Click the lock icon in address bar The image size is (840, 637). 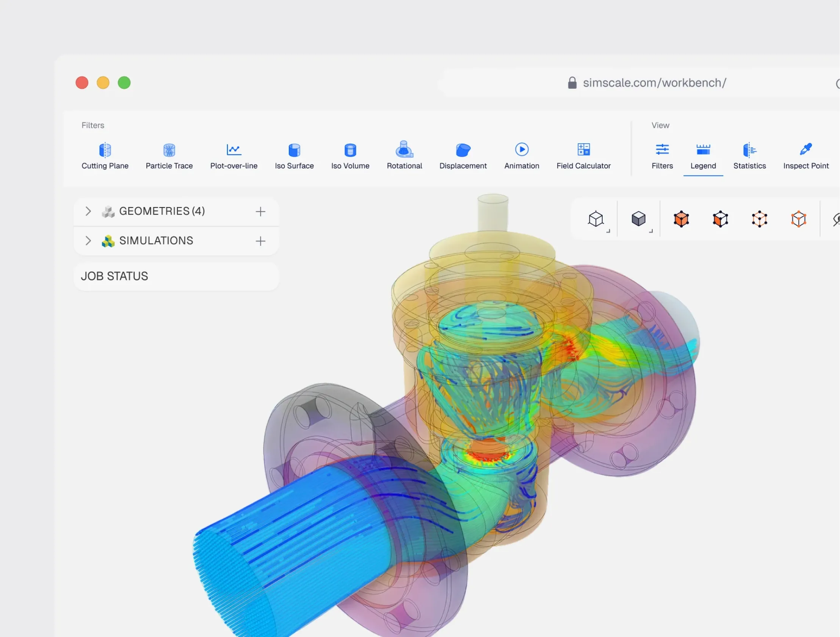(572, 83)
